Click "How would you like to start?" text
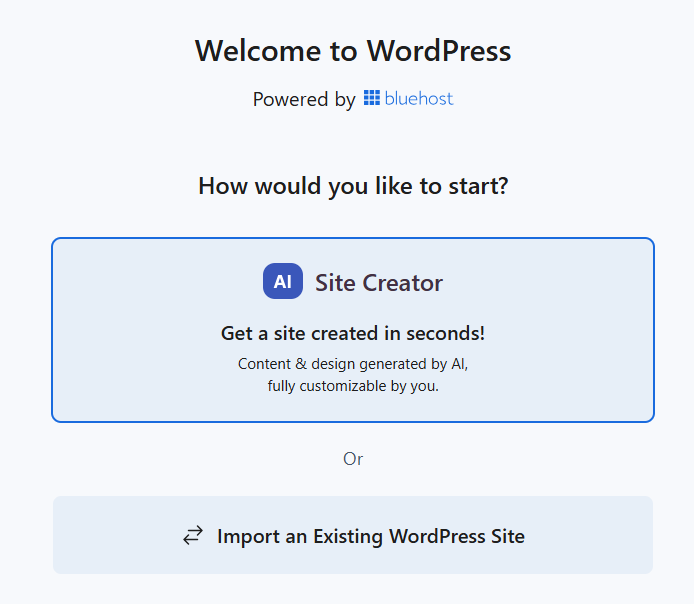Image resolution: width=694 pixels, height=604 pixels. (353, 186)
